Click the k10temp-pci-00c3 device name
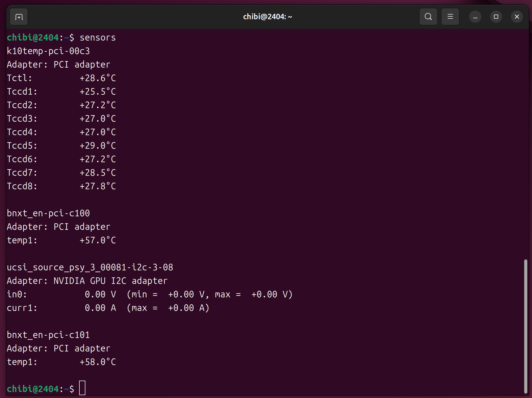 click(x=48, y=51)
